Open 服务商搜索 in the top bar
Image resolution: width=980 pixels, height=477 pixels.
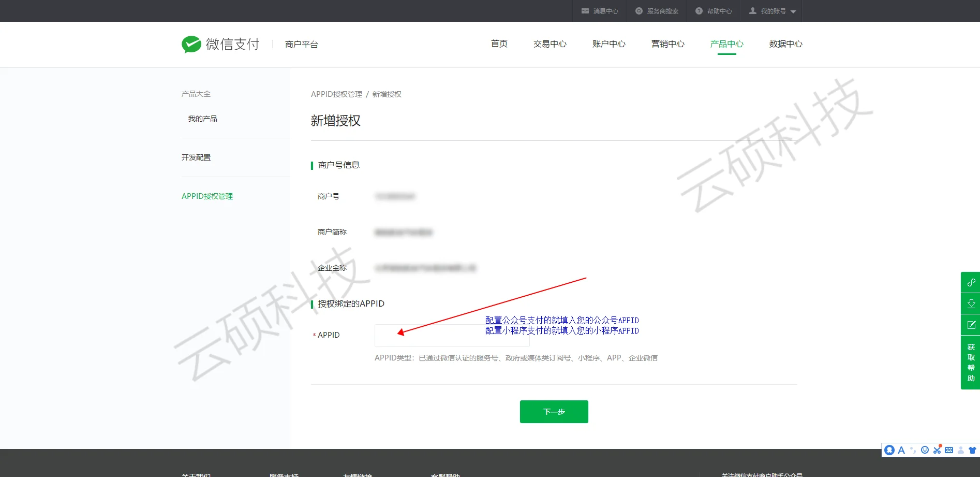(x=657, y=11)
